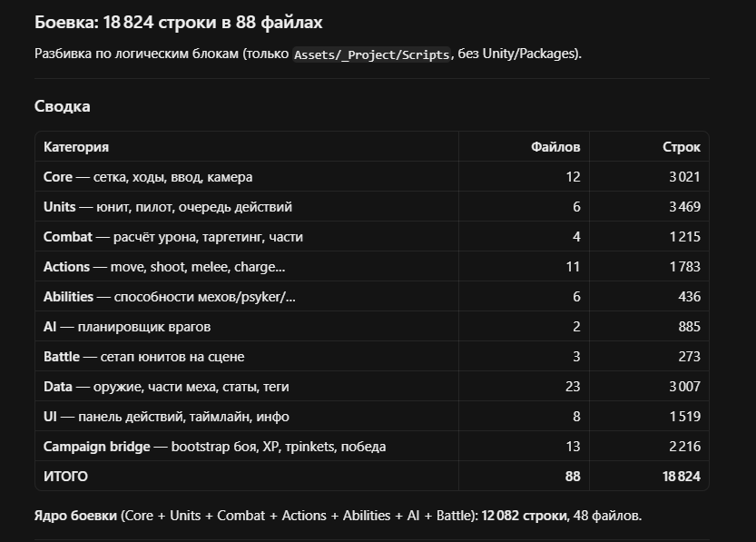Viewport: 756px width, 542px height.
Task: Click the 'Сводка' section heading
Action: pos(63,106)
